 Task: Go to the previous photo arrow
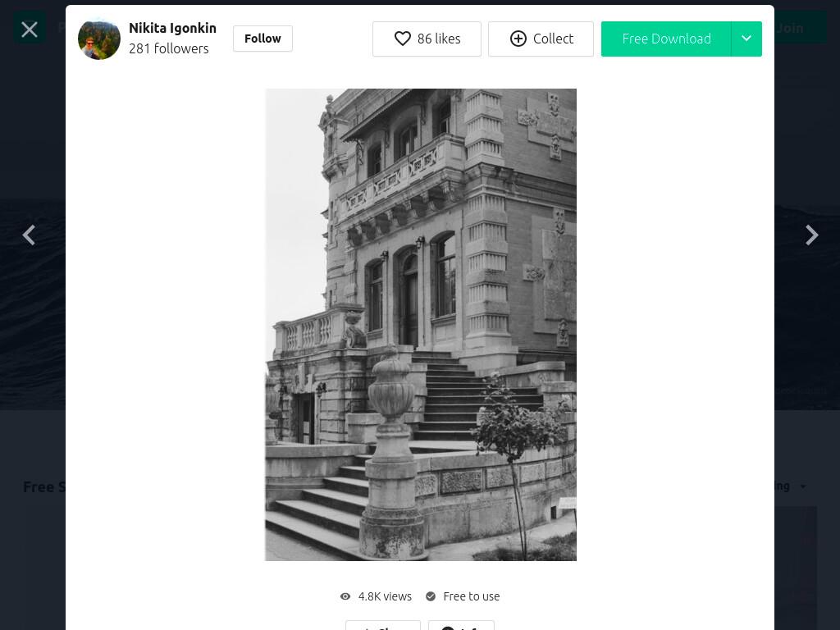29,235
